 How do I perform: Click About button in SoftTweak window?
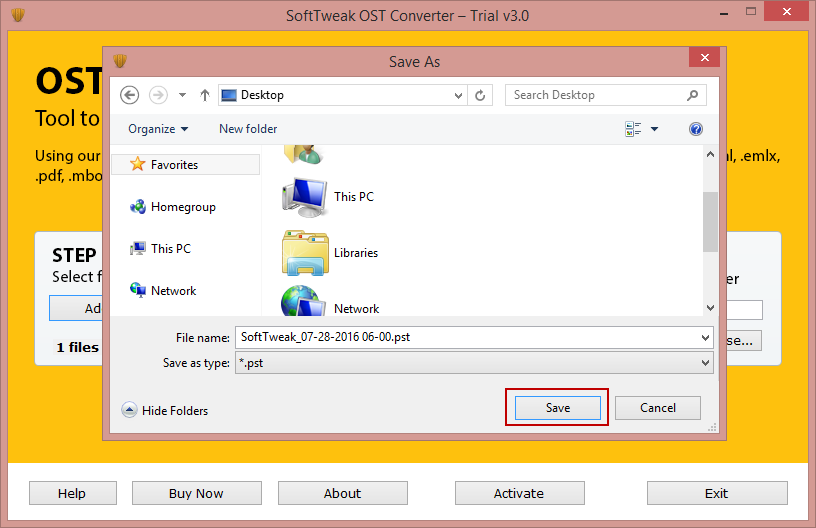pyautogui.click(x=342, y=493)
